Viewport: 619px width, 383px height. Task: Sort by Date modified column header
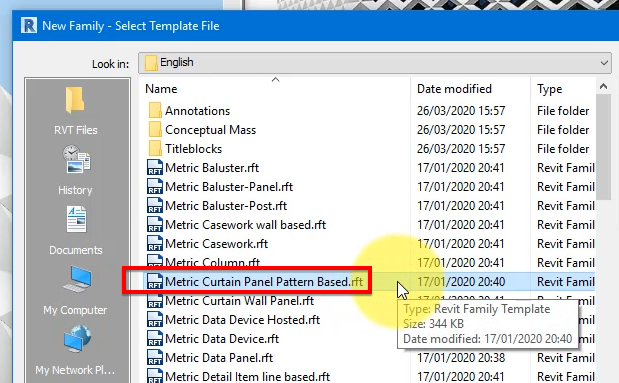pos(470,89)
